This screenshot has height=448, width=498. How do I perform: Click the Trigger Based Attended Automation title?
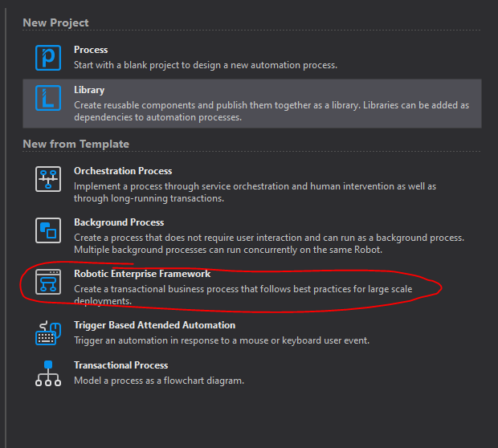155,325
